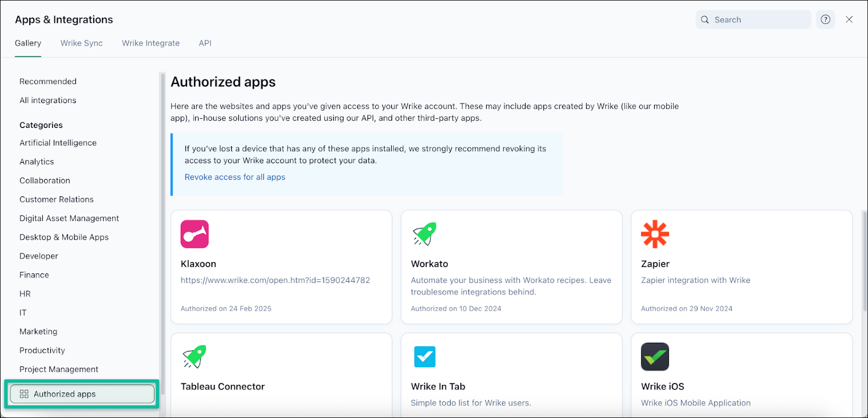Choose the Collaboration category
Screen dimensions: 868x418
pos(45,181)
